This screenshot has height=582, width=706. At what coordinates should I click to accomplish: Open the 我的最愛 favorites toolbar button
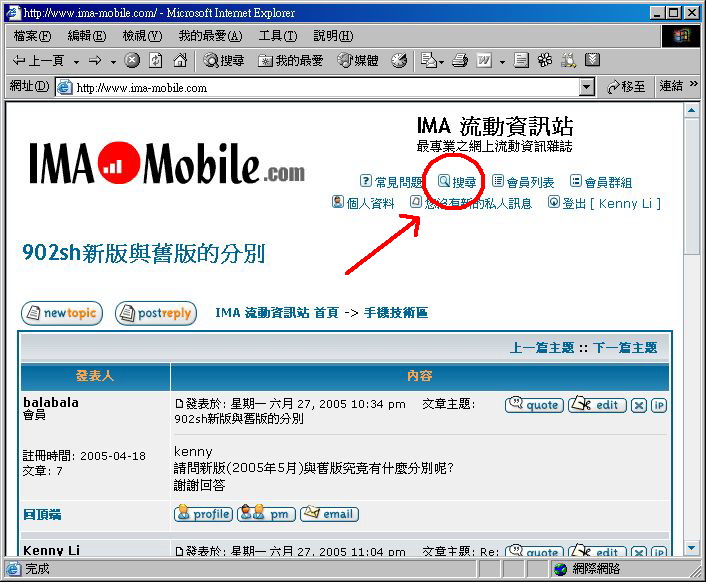coord(291,61)
